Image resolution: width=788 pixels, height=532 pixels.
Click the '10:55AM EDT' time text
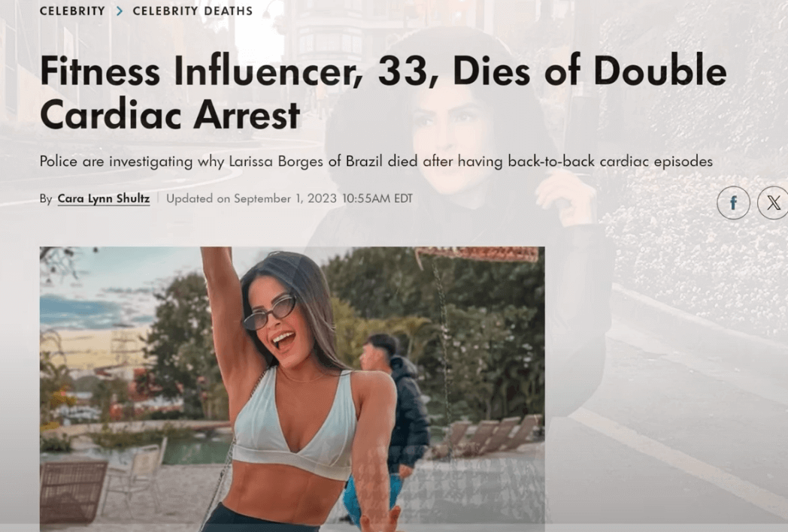(377, 198)
